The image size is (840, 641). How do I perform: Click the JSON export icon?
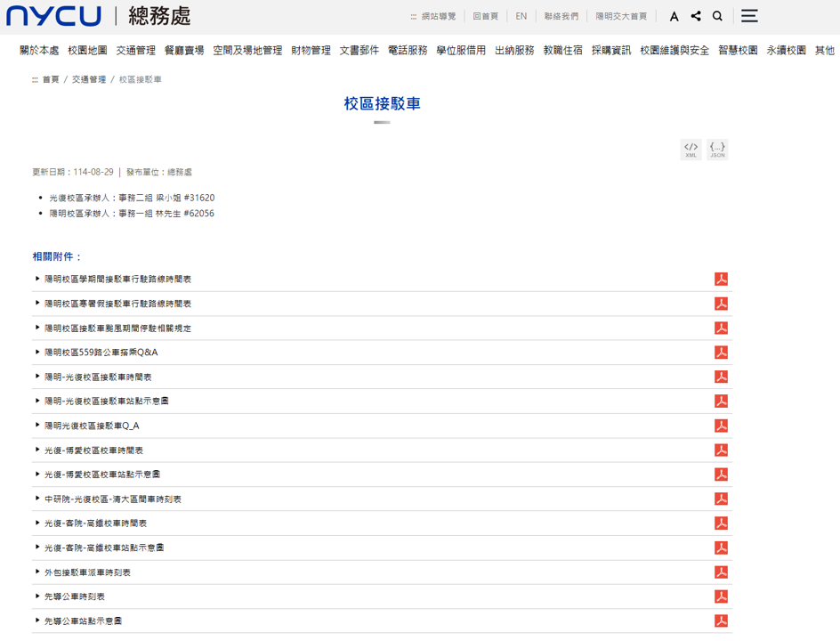[717, 150]
